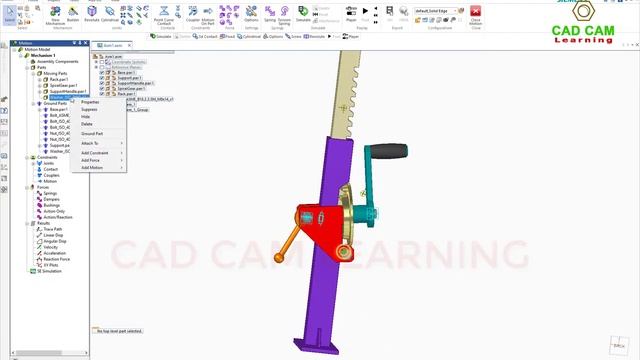Open the Add Constraint submenu
This screenshot has width=640, height=360.
point(98,153)
